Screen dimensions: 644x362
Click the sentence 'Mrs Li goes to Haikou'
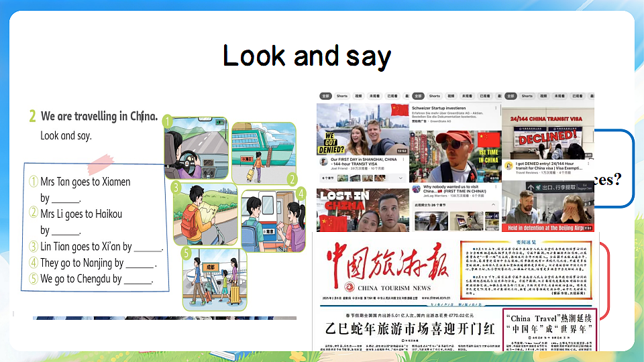coord(81,214)
